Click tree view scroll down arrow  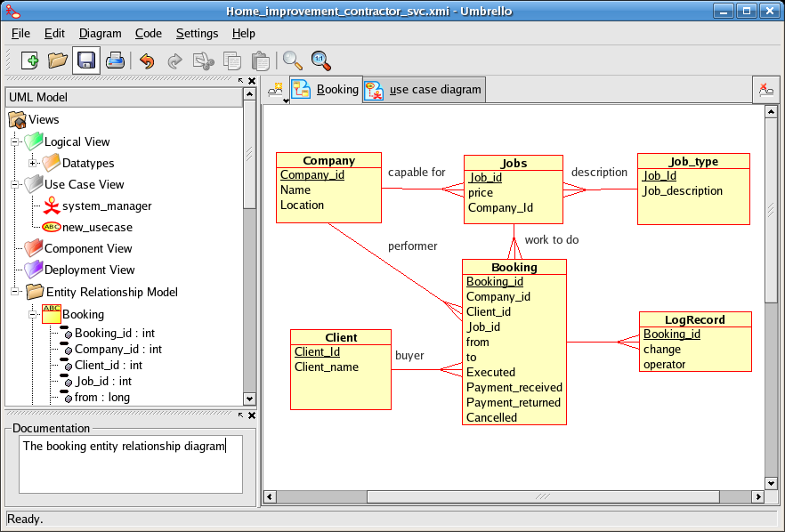249,399
